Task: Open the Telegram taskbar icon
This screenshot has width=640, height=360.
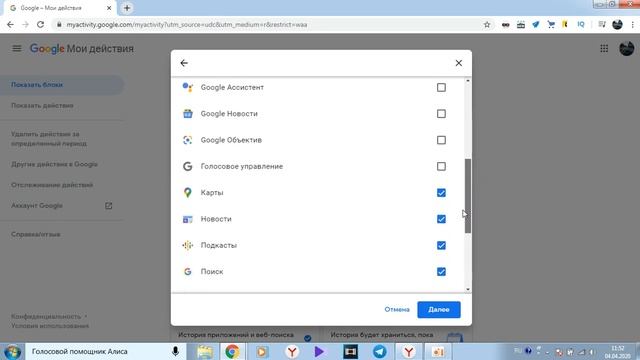Action: tap(379, 351)
